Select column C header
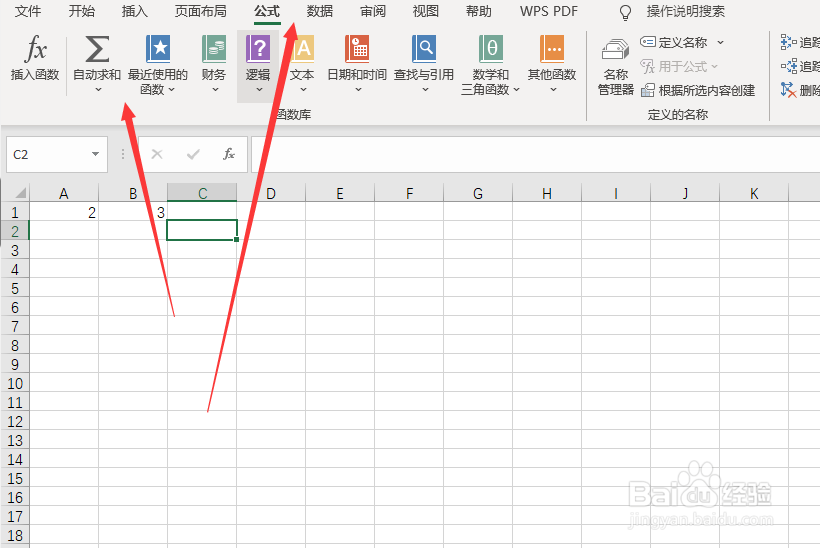Screen dimensions: 820x548 (x=202, y=193)
